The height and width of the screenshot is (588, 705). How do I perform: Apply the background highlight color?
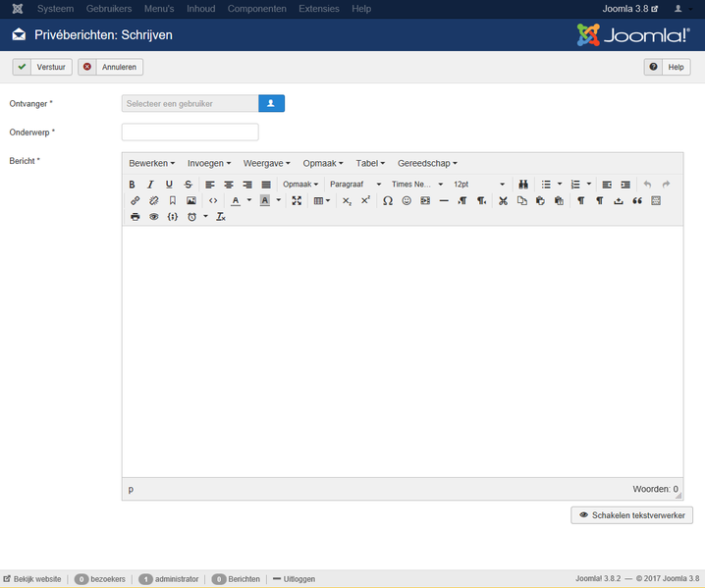(265, 200)
